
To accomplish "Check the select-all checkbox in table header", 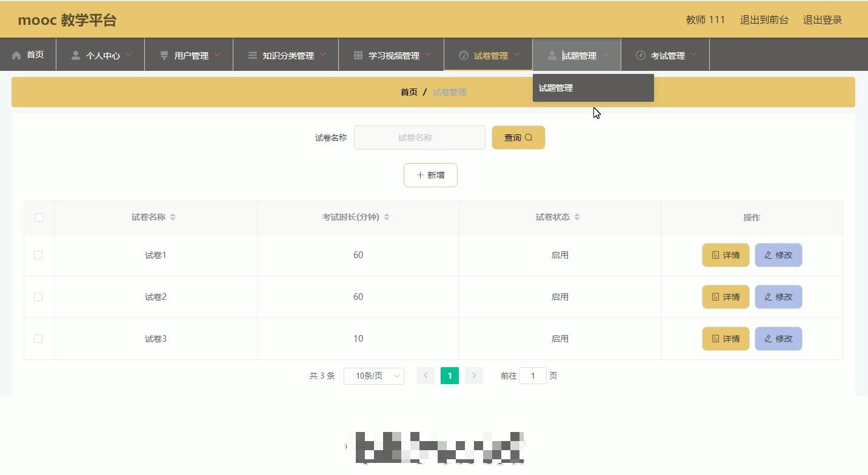I will click(x=39, y=217).
